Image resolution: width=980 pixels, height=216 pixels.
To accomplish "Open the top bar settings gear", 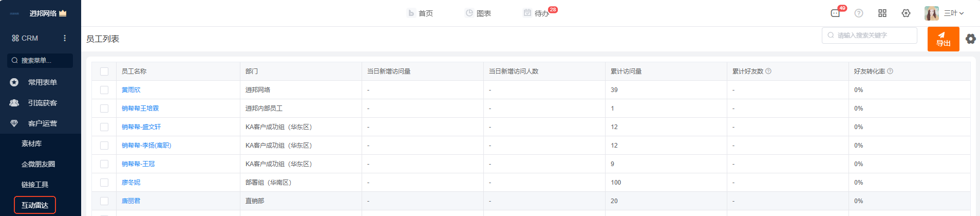I will click(x=906, y=13).
